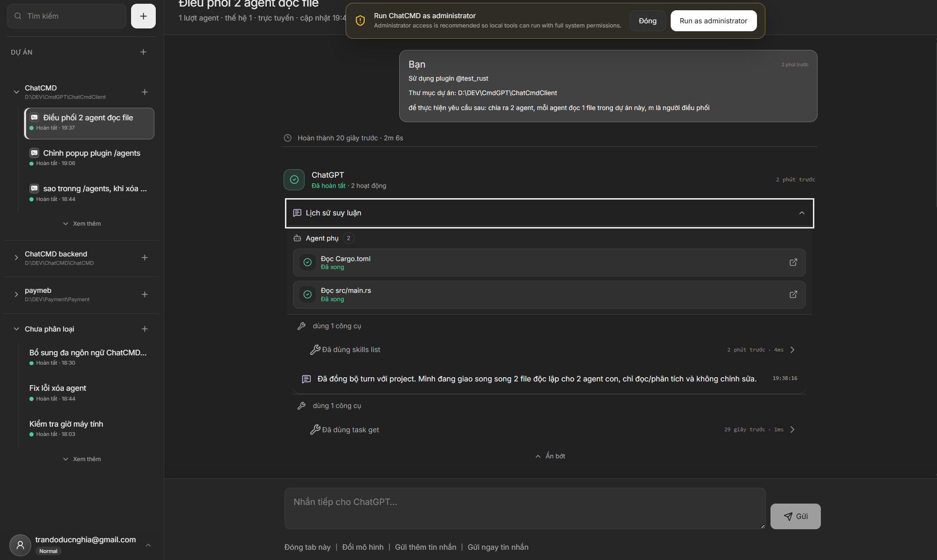Open chat sao tronng /agents, khi xóa
This screenshot has height=560, width=937.
89,193
